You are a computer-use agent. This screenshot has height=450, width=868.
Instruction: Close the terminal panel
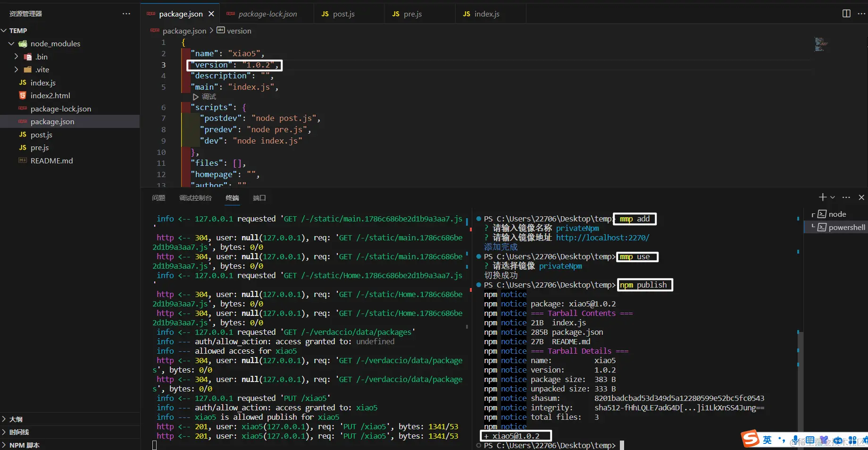861,197
